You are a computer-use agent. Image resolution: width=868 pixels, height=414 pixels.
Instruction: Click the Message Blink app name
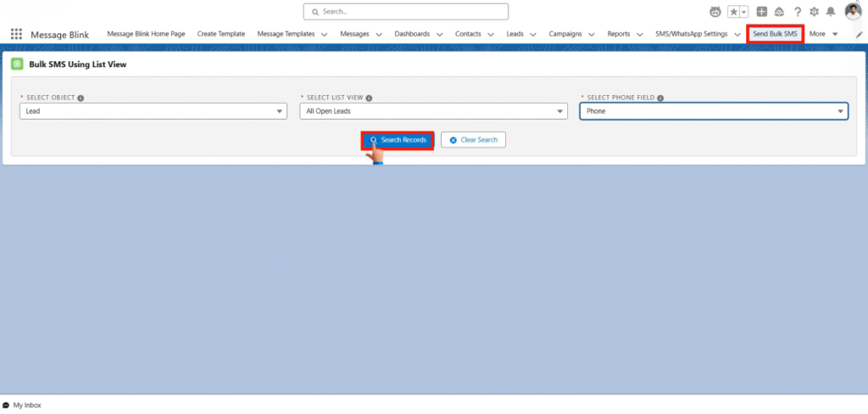point(60,35)
